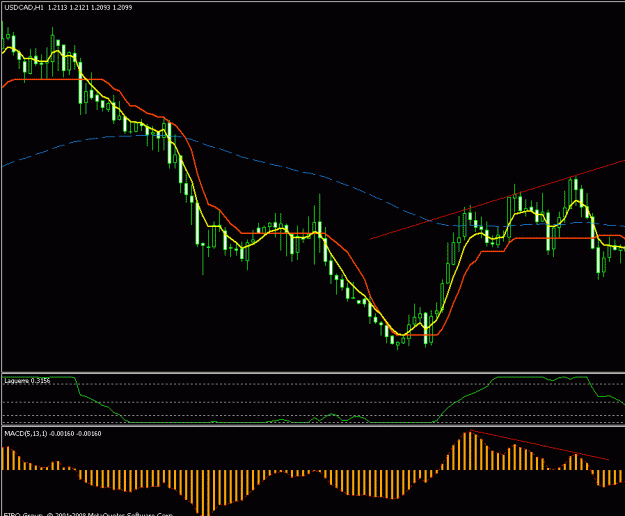Select the MACD(5,13,1) indicator label

point(53,434)
